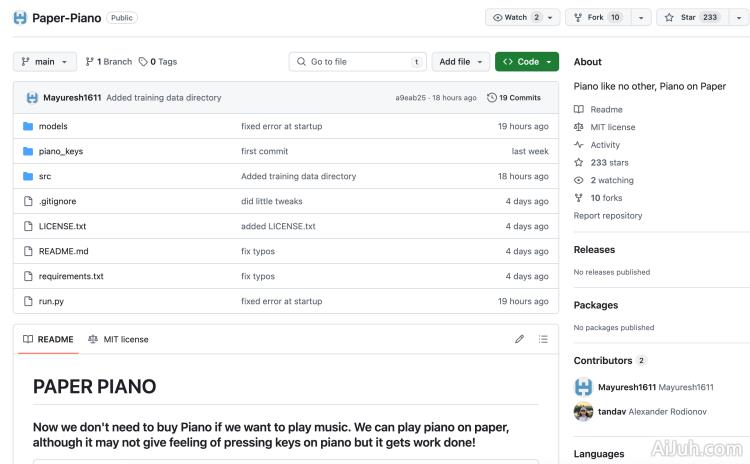Screen dimensions: 750x464
Task: Click the commit history clock icon
Action: [491, 98]
